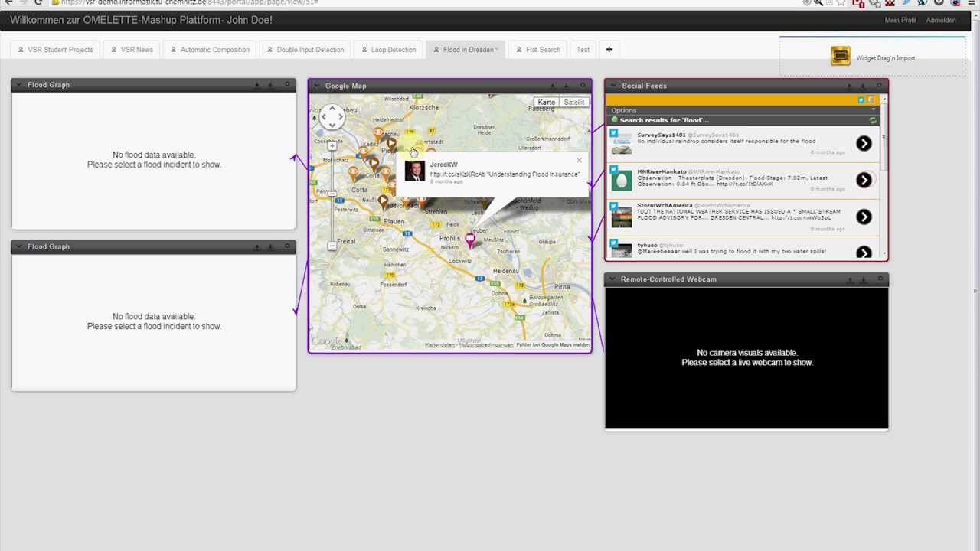Viewport: 980px width, 551px height.
Task: Click second source icon in orange bar
Action: (x=871, y=100)
